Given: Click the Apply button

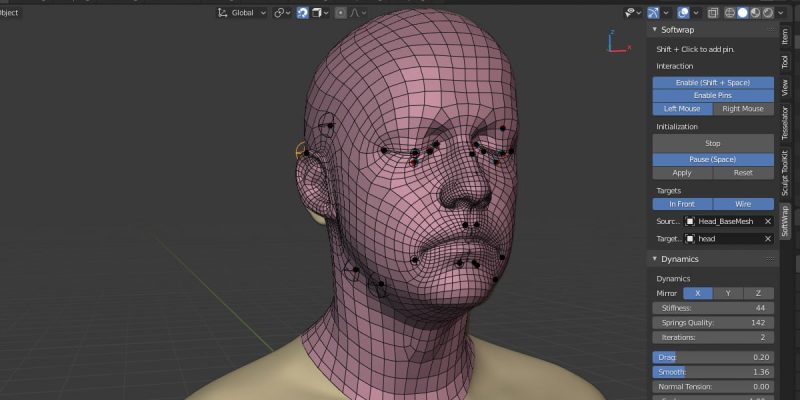Looking at the screenshot, I should point(683,173).
